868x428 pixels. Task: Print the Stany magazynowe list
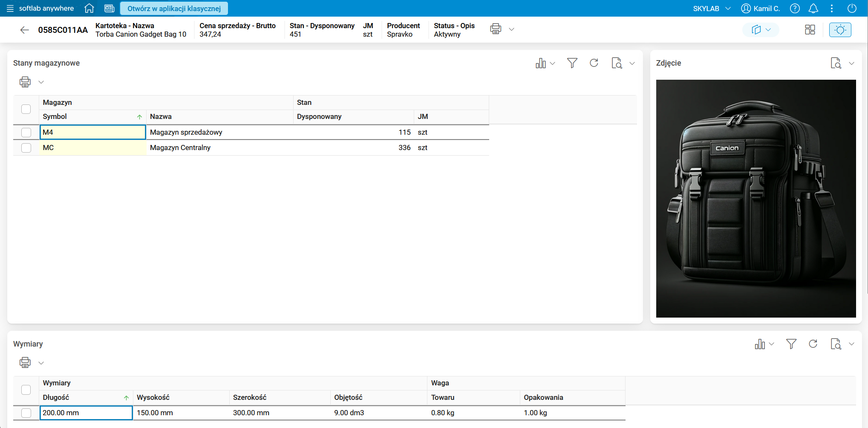[x=25, y=82]
